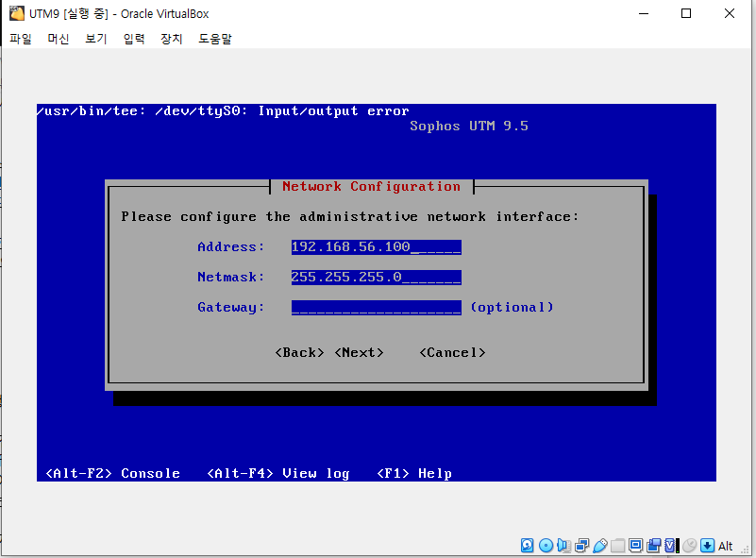Screen dimensions: 756x558
Task: Click the Sophos UTM 9.5 heading
Action: (469, 127)
